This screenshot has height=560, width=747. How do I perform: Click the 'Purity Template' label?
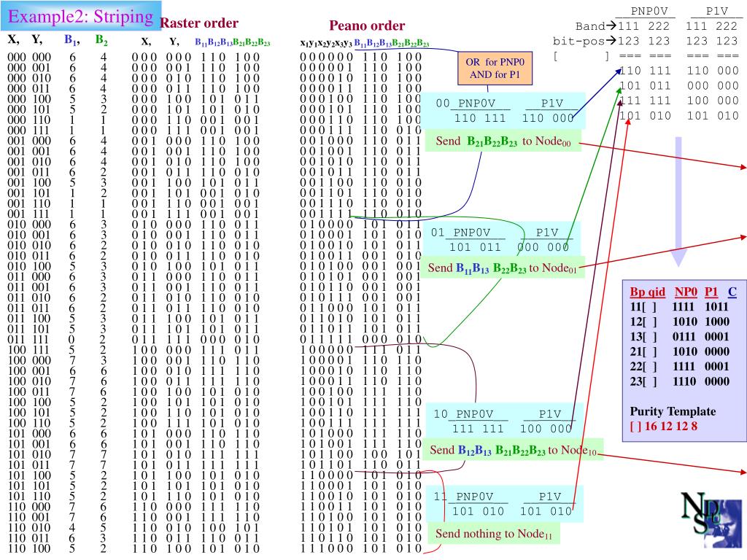pos(673,411)
